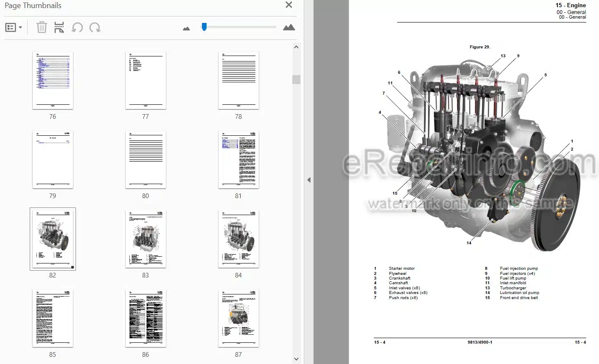Click 'Crankshaft' legend entry
The height and width of the screenshot is (364, 599).
400,278
